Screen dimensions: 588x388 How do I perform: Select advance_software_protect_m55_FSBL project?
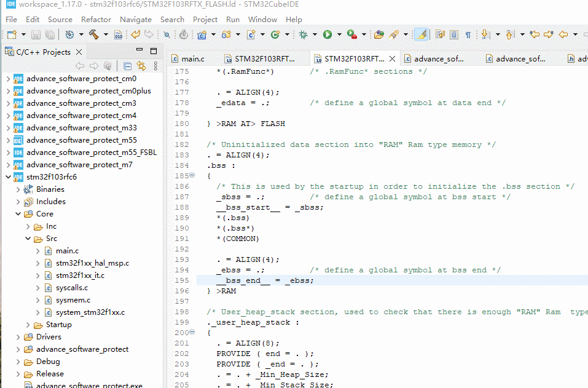(x=91, y=152)
